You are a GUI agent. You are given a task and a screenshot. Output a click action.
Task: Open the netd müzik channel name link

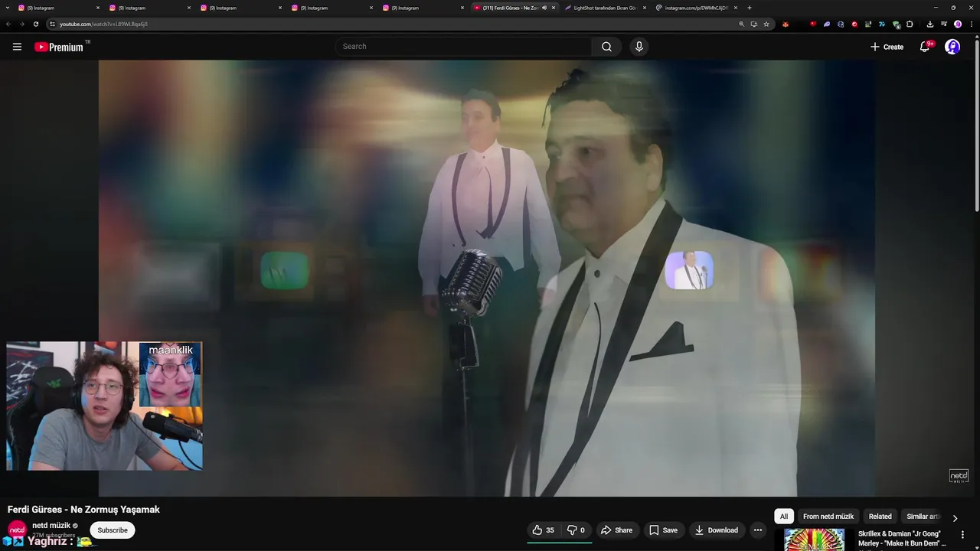(x=51, y=526)
